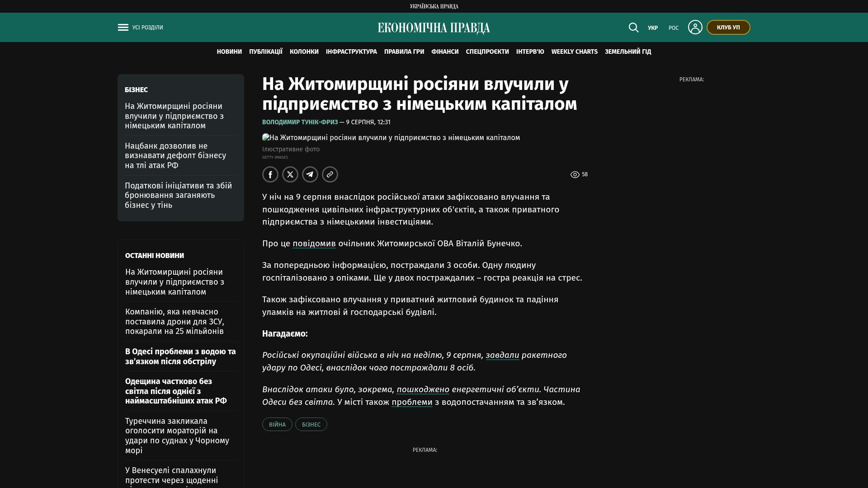This screenshot has width=868, height=488.
Task: Open the завдали link
Action: click(x=502, y=355)
